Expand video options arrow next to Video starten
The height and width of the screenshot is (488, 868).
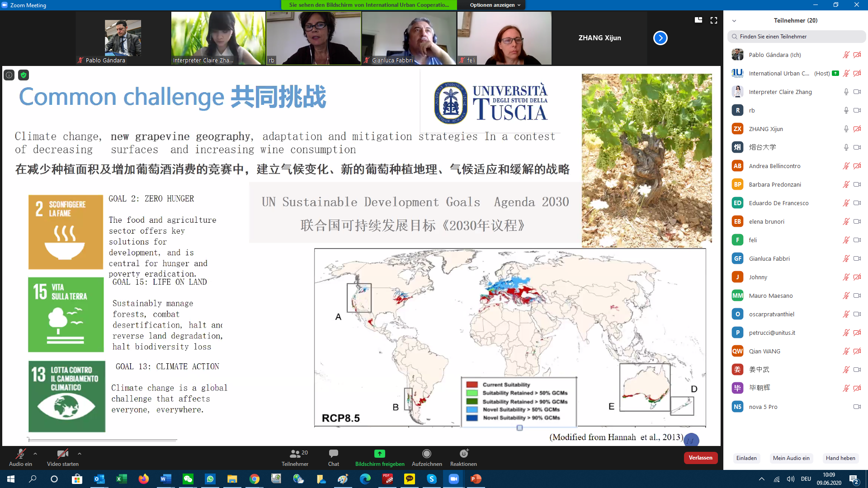tap(80, 453)
